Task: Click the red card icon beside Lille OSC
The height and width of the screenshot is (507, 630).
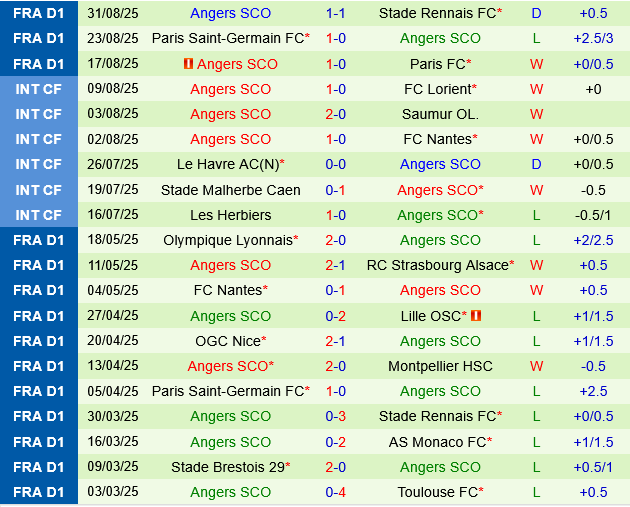Action: point(476,316)
